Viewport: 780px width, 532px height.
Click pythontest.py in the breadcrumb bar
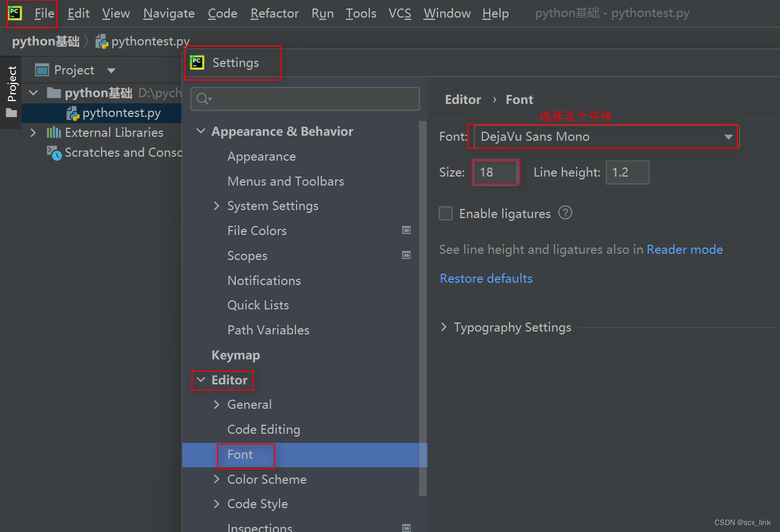[151, 41]
